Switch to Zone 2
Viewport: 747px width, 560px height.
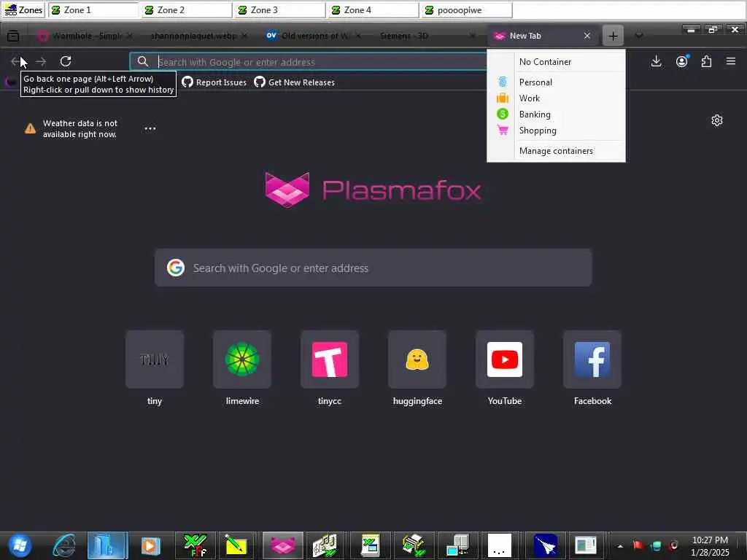coord(186,10)
